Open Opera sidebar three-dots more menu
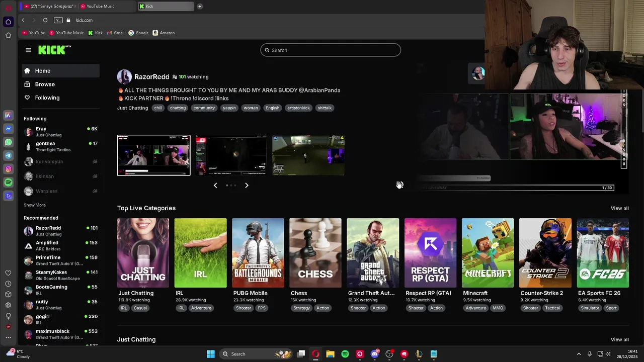 (x=8, y=337)
